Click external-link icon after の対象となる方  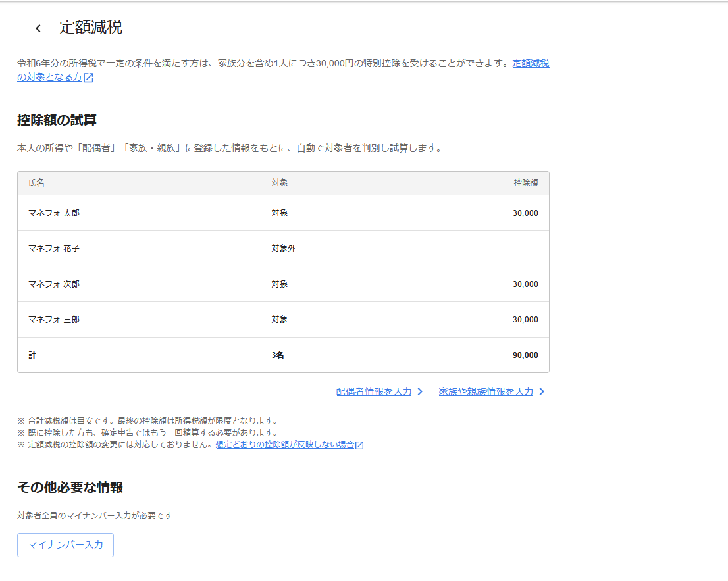click(88, 78)
